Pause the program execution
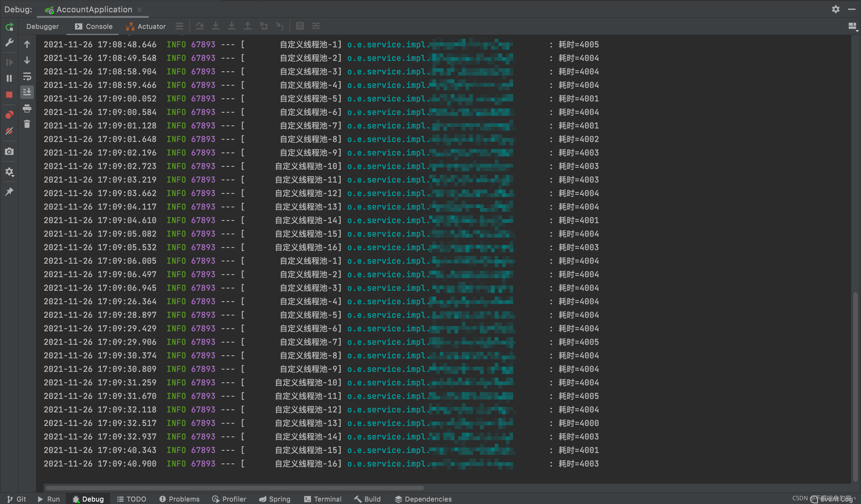This screenshot has width=861, height=504. 9,79
